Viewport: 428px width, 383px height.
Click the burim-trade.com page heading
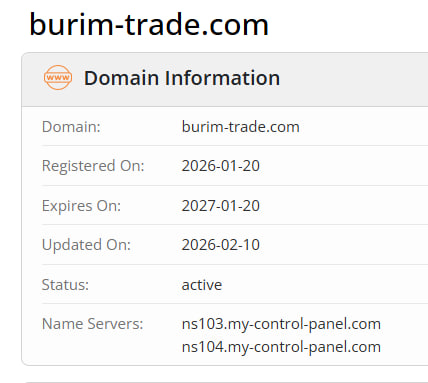[149, 25]
